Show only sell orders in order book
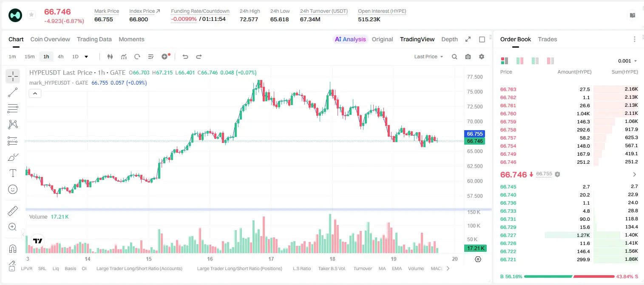 (550, 61)
